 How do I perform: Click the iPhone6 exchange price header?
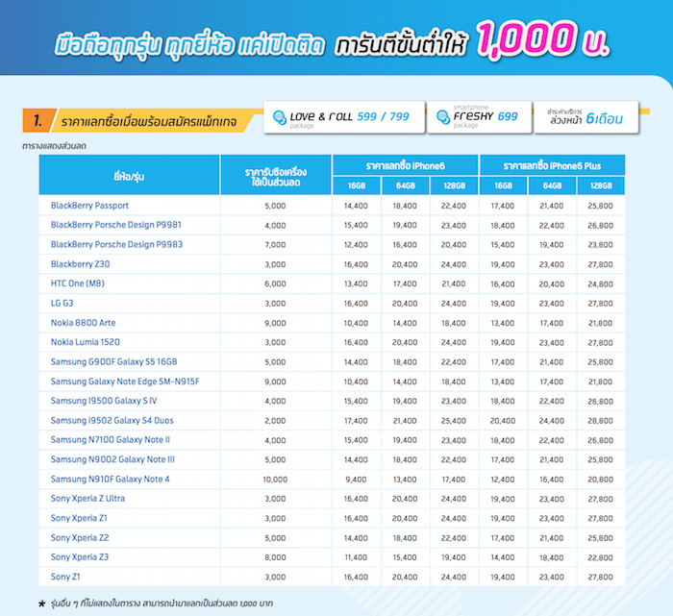click(405, 165)
